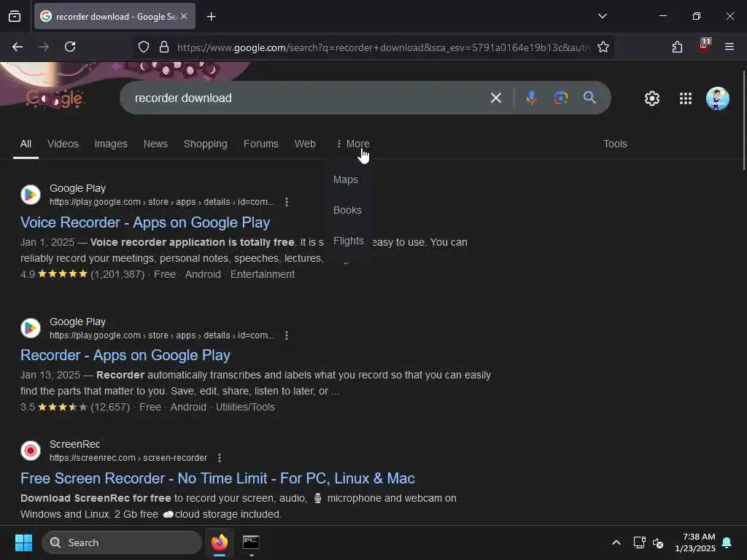Choose Flights from the More menu
The image size is (747, 560).
348,241
